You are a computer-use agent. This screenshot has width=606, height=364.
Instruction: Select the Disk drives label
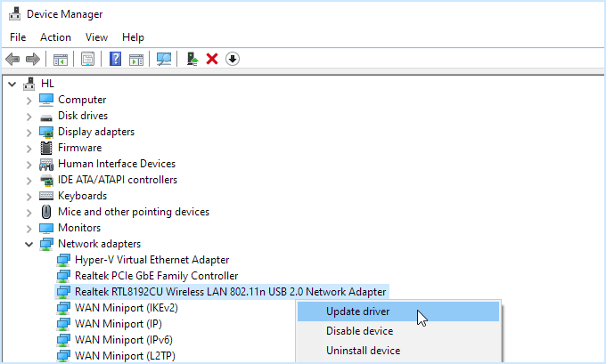coord(83,116)
